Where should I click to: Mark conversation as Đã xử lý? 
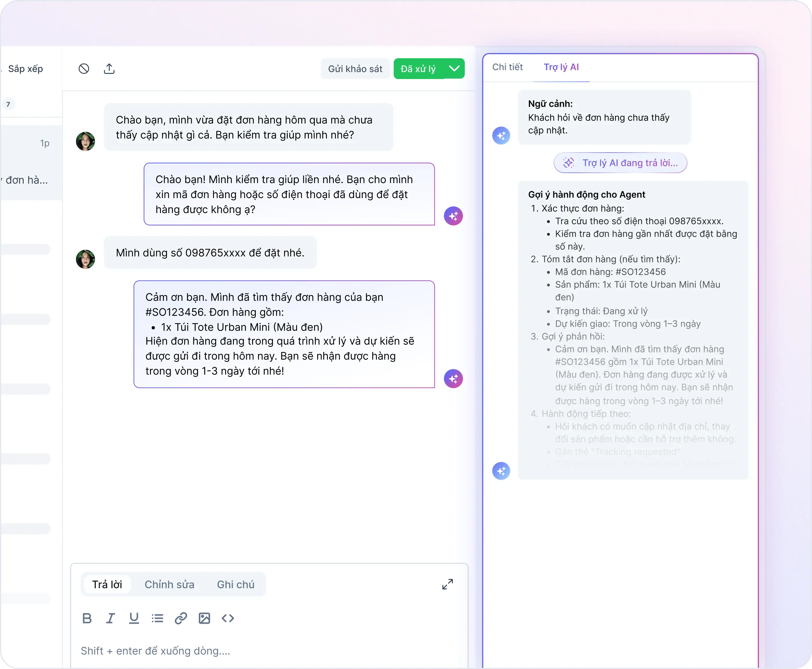[x=418, y=69]
